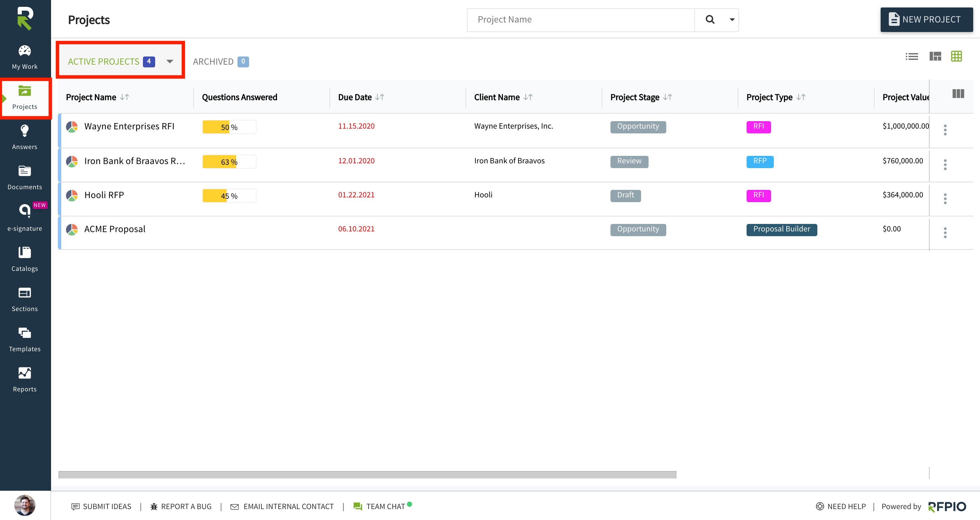Click Need Help link

pyautogui.click(x=841, y=506)
